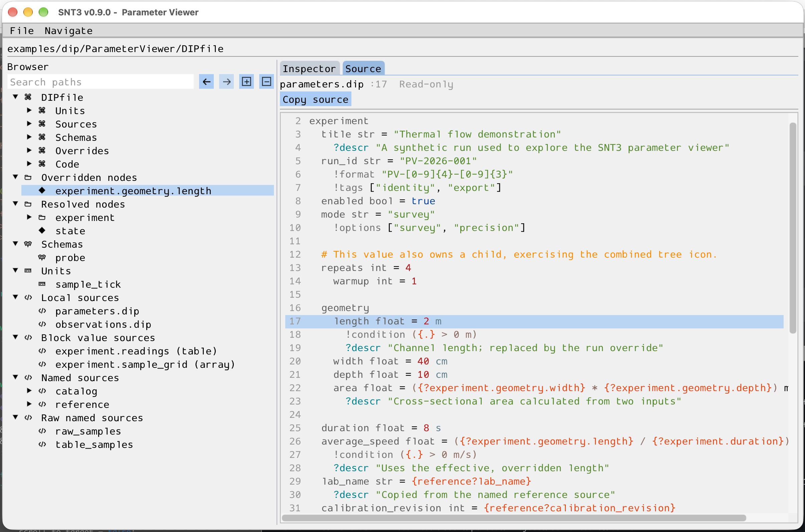The image size is (805, 532).
Task: Select experiment.readings (table) tree item
Action: (x=136, y=351)
